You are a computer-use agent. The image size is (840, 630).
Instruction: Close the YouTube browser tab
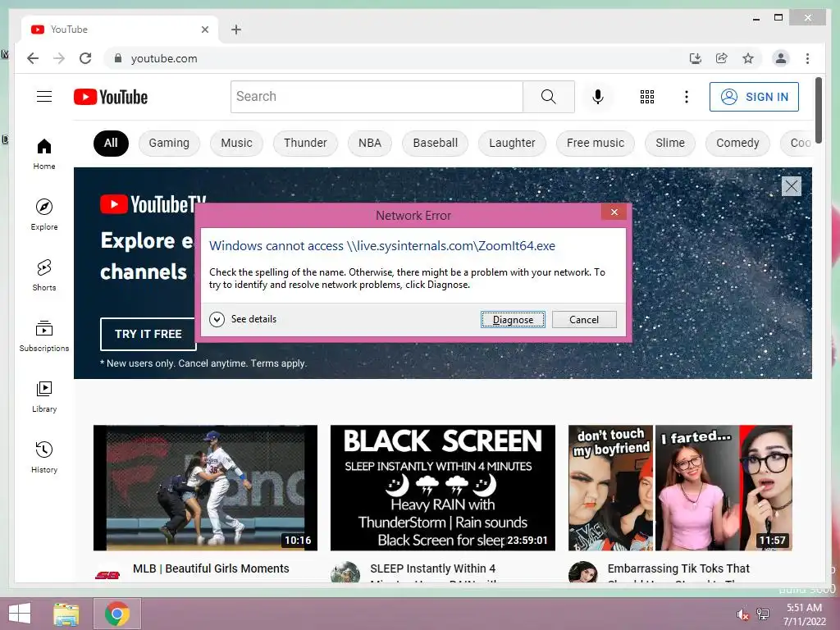(204, 30)
